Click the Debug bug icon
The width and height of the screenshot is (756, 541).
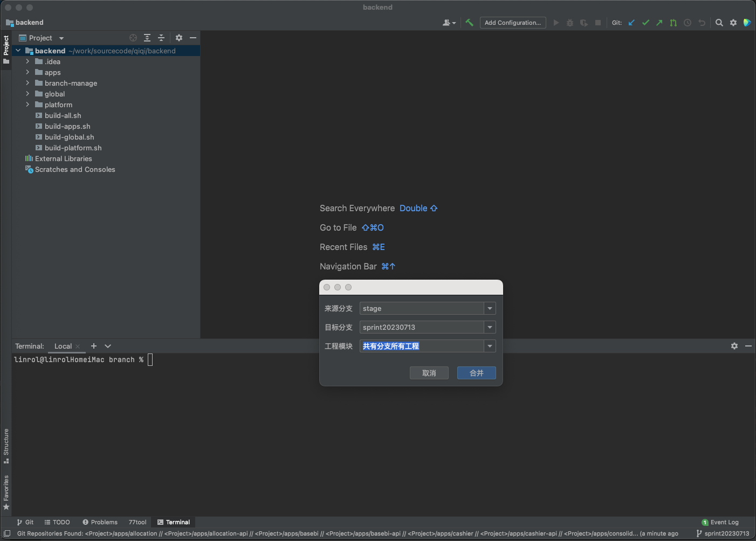pos(570,23)
